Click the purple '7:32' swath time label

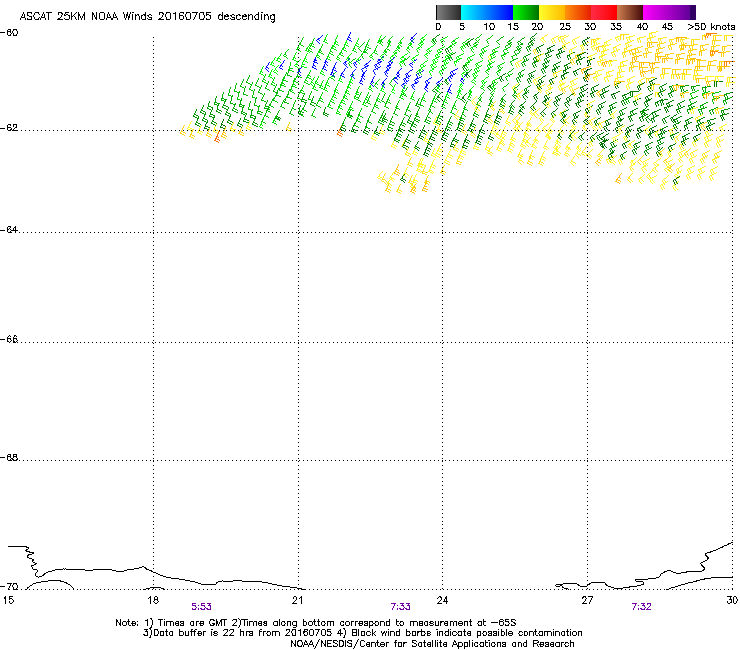tap(641, 607)
